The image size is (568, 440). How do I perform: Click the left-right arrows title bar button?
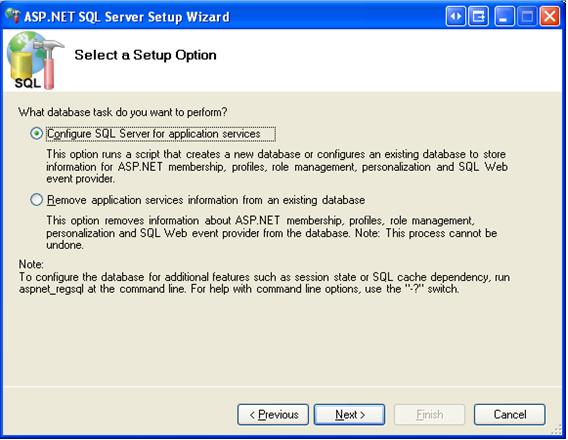[456, 17]
